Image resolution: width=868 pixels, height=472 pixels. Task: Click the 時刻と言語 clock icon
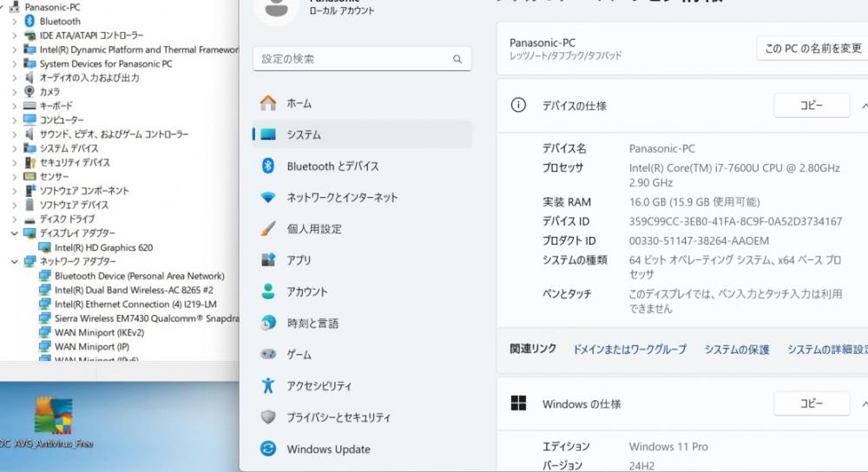(x=268, y=323)
